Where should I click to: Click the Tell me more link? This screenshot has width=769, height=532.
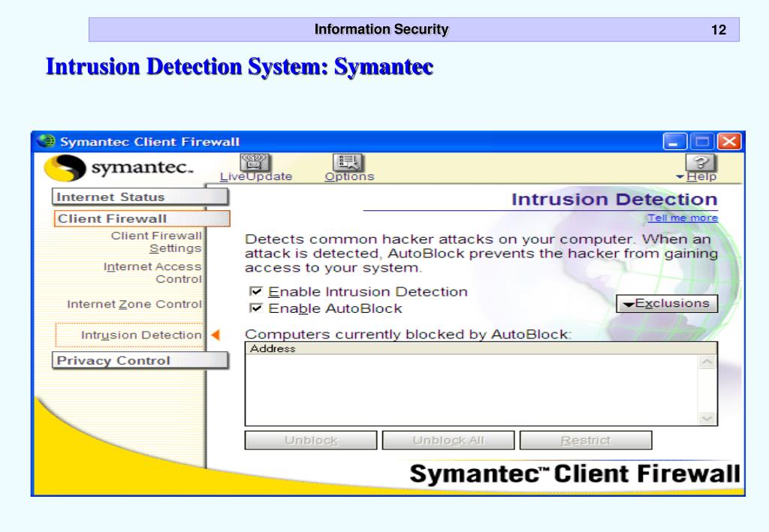(682, 218)
